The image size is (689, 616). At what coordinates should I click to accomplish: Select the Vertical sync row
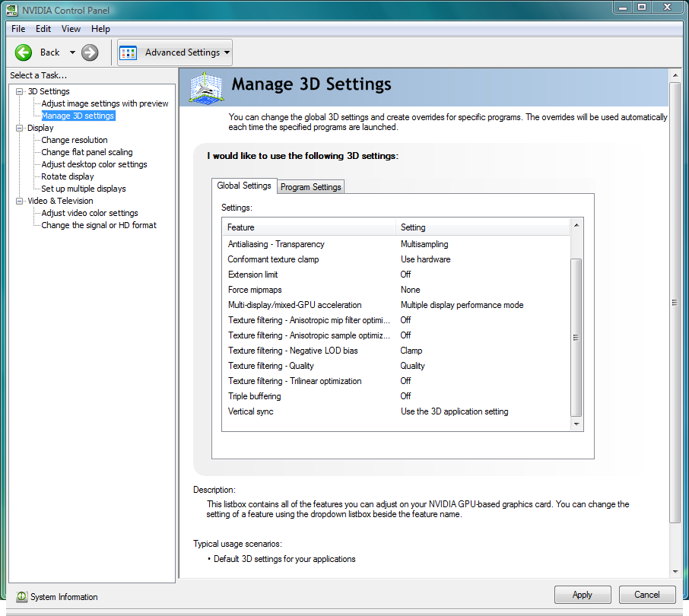(396, 411)
